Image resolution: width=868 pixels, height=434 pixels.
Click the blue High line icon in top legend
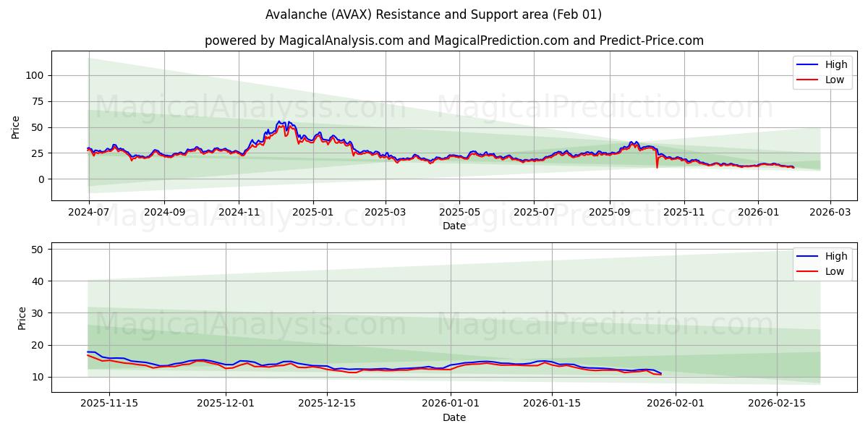(x=809, y=64)
